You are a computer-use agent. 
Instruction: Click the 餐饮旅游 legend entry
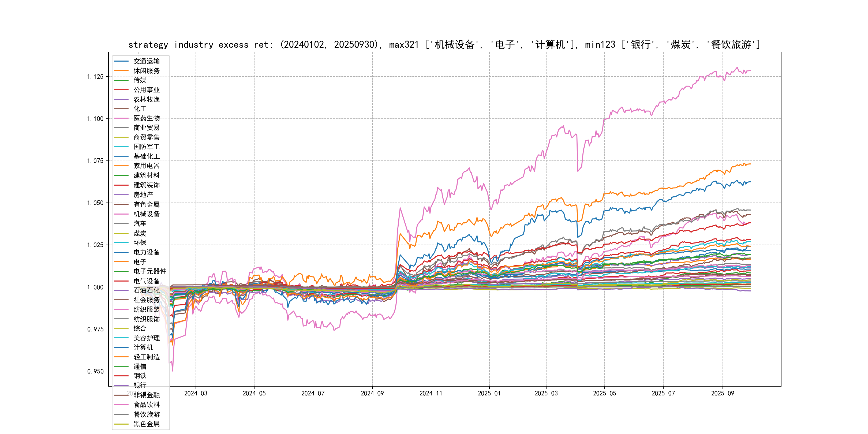point(146,414)
